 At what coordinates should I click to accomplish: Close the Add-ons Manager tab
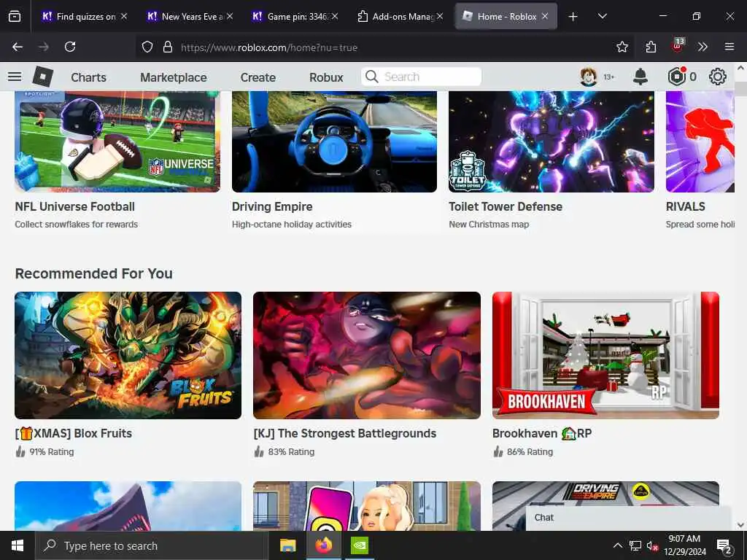click(440, 16)
